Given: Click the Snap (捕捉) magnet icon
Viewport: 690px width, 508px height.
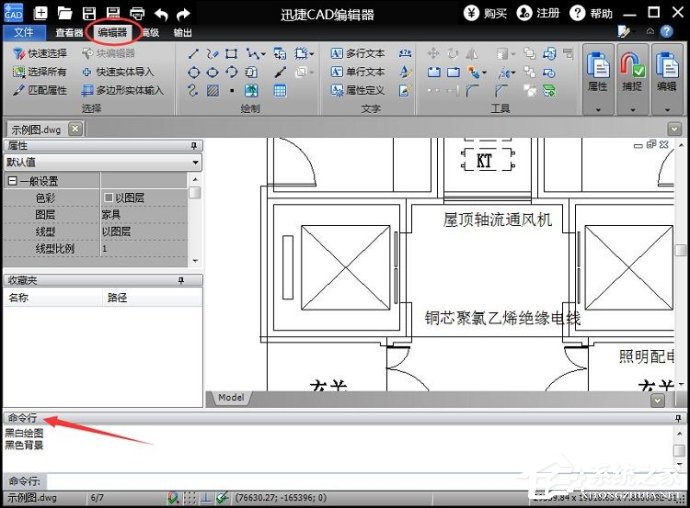Looking at the screenshot, I should tap(631, 66).
